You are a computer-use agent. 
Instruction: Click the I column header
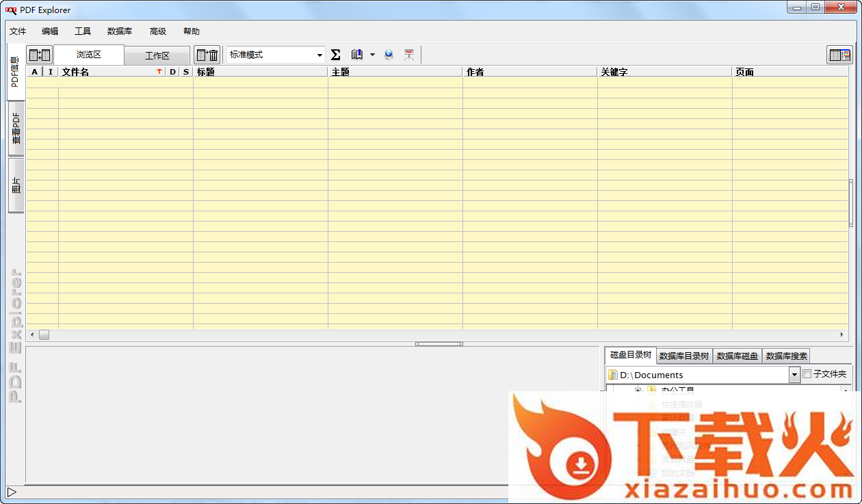pos(51,72)
